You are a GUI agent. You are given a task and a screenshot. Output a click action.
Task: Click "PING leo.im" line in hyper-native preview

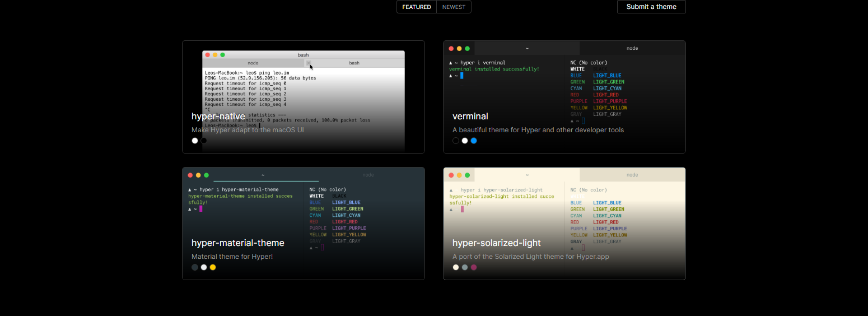(x=260, y=78)
